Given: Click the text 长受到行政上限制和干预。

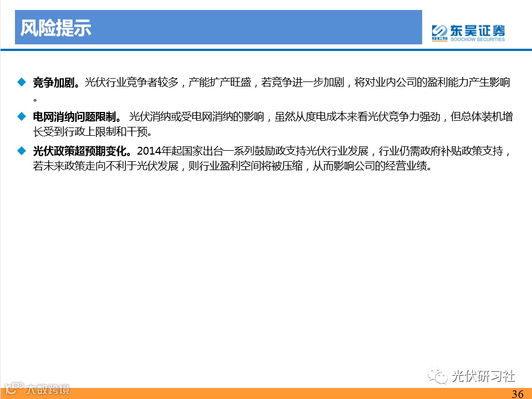Looking at the screenshot, I should pyautogui.click(x=92, y=131).
